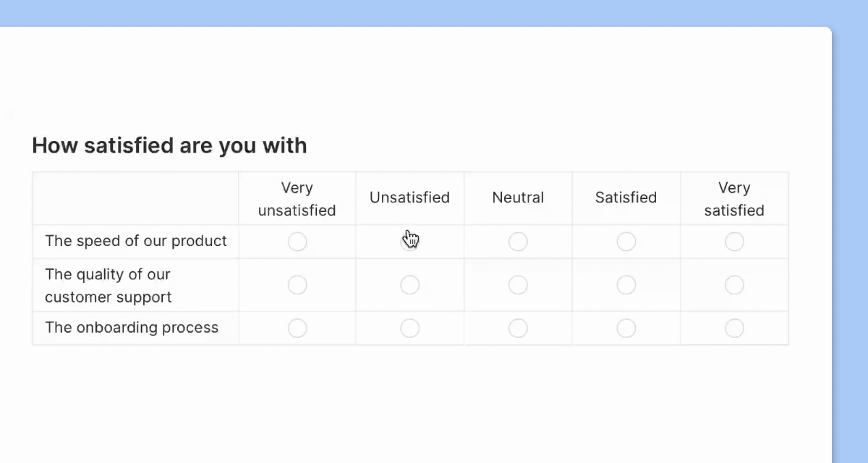Screen dimensions: 868x463
Task: Click the 'How satisfied are you with' heading
Action: 169,145
